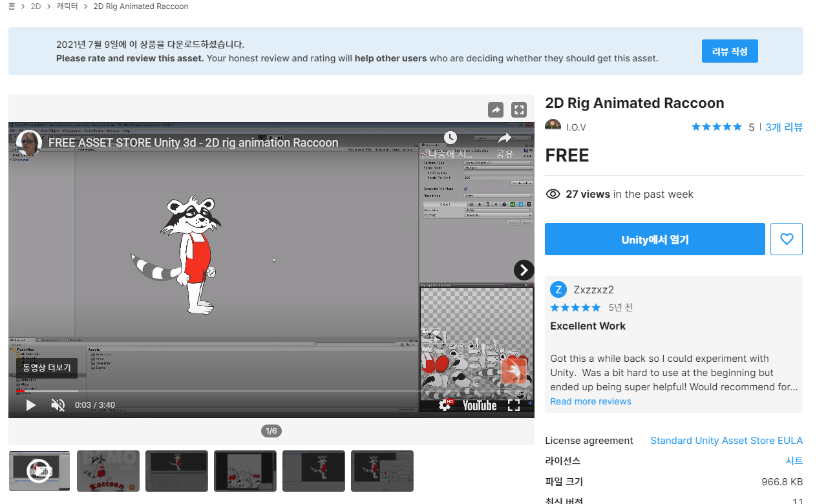Image resolution: width=837 pixels, height=504 pixels.
Task: Click the video title text
Action: coord(193,143)
